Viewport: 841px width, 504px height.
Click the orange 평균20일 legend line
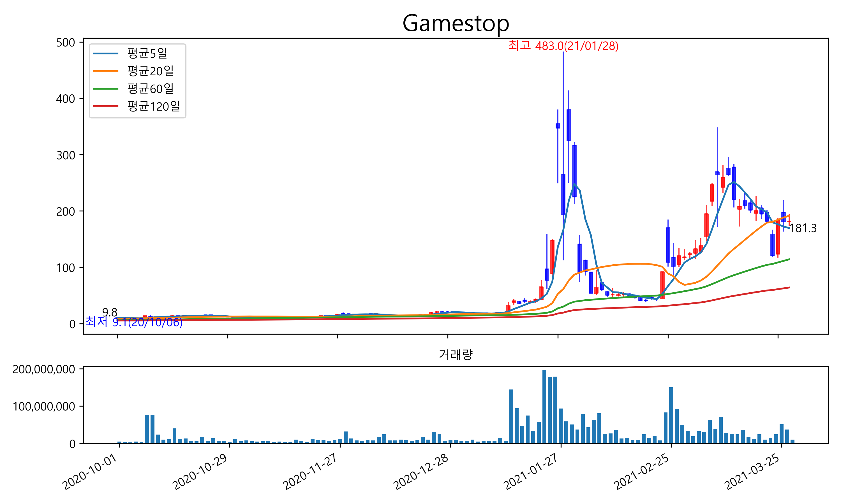106,71
